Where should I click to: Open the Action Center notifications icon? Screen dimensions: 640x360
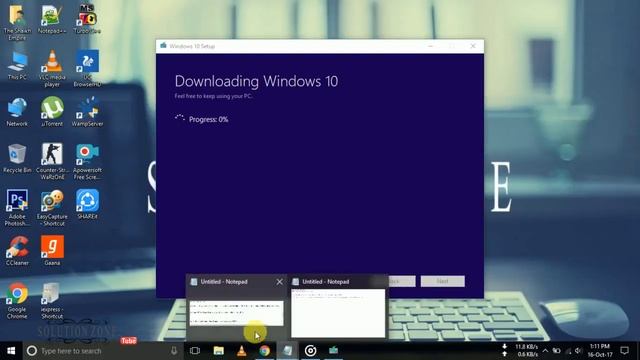(624, 351)
